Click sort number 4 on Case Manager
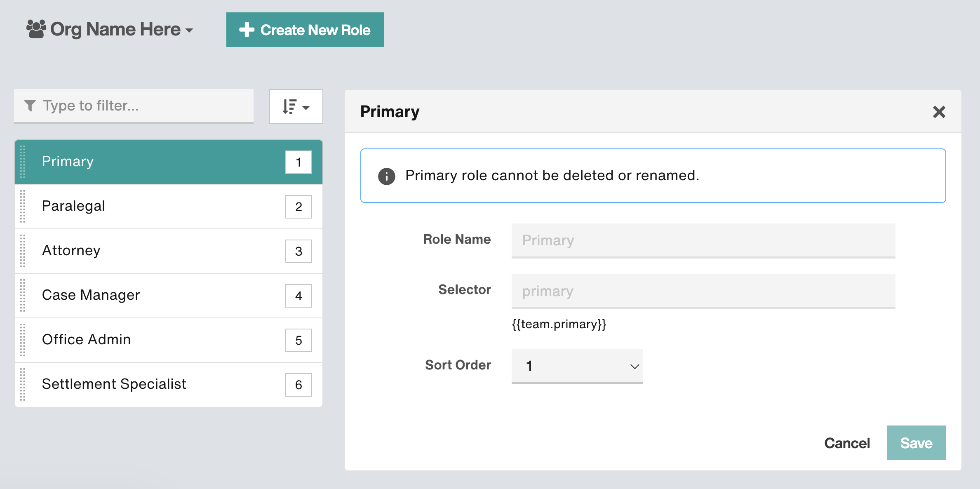The width and height of the screenshot is (980, 489). (x=298, y=296)
